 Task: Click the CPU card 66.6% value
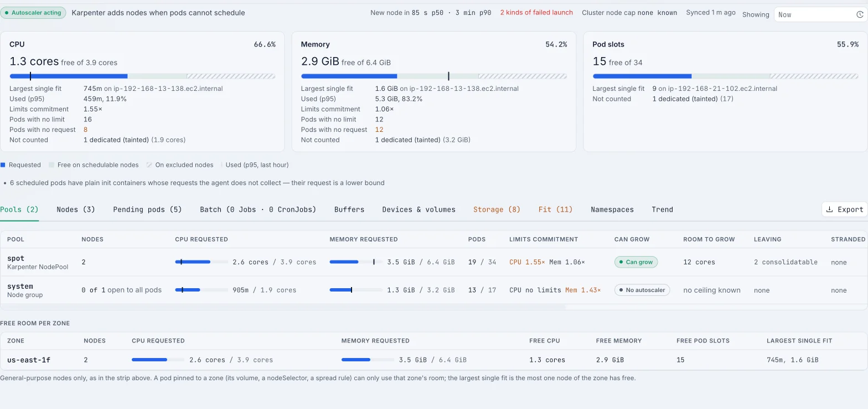[265, 44]
